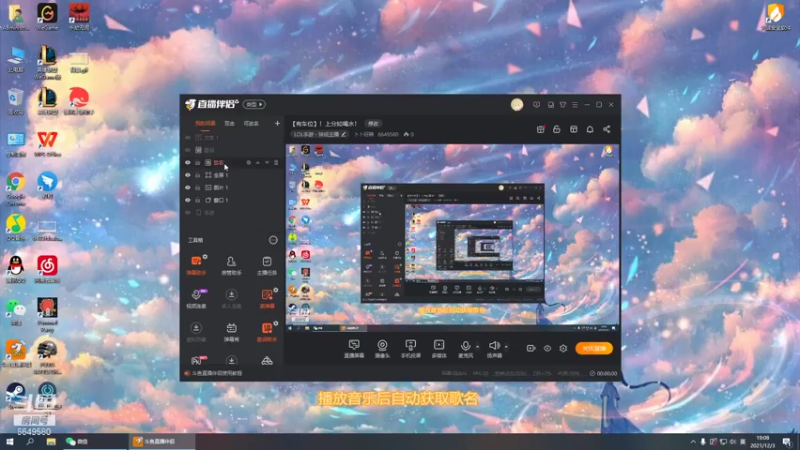Add 摄像头 camera source
The image size is (800, 450).
pyautogui.click(x=382, y=348)
